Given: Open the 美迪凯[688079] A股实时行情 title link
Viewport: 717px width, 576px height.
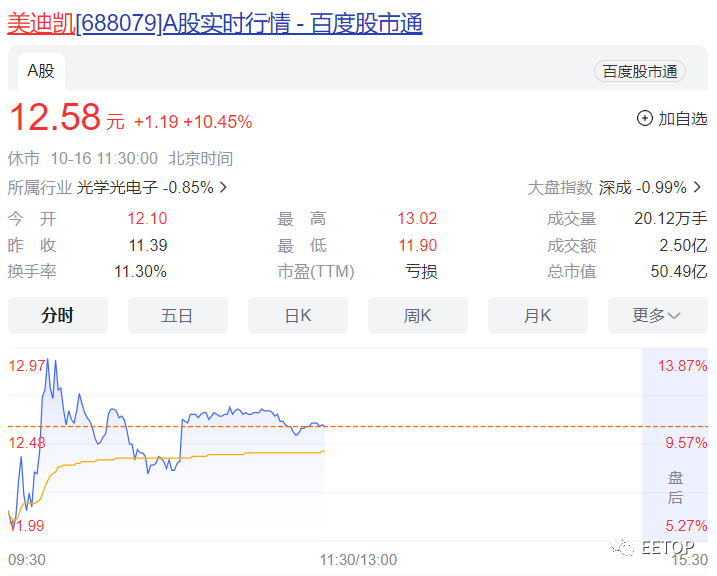Looking at the screenshot, I should pyautogui.click(x=214, y=23).
